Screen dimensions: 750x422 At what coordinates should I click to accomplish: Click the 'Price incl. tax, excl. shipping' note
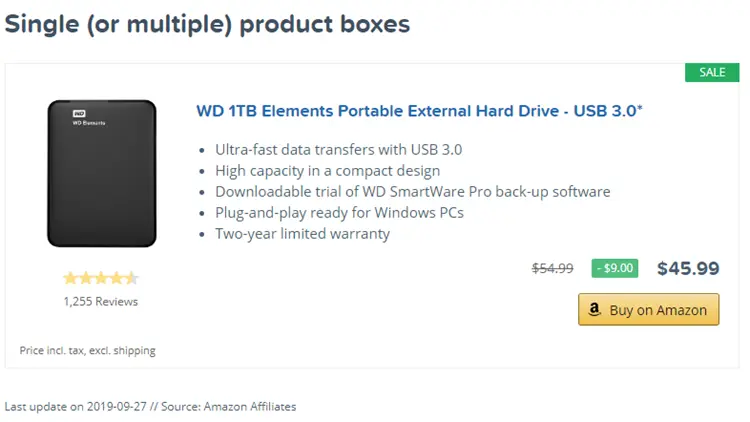pos(88,351)
